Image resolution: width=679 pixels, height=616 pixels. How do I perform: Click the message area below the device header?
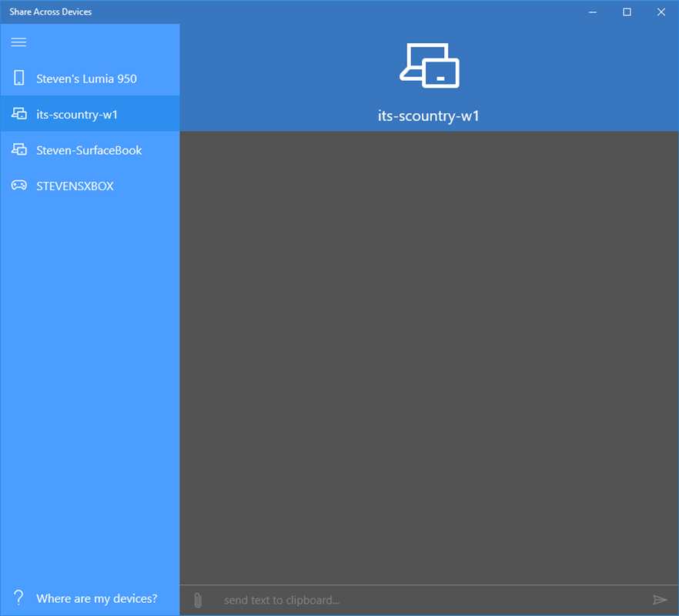[429, 346]
